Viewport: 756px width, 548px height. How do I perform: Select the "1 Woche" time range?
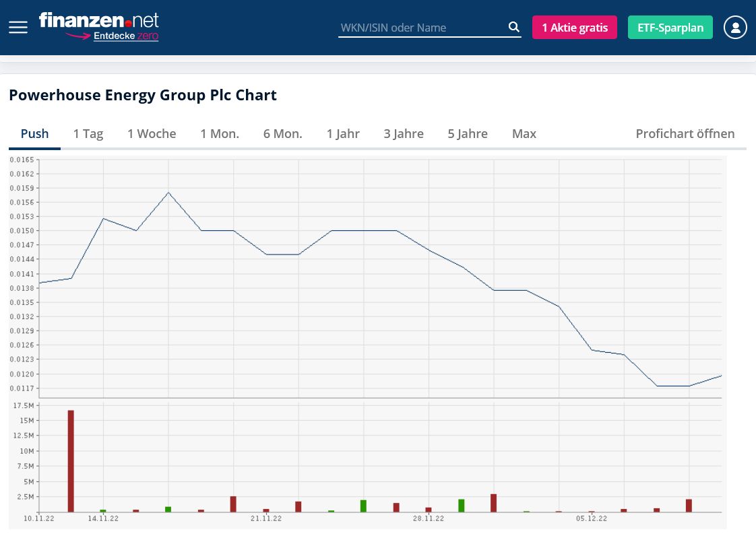152,133
